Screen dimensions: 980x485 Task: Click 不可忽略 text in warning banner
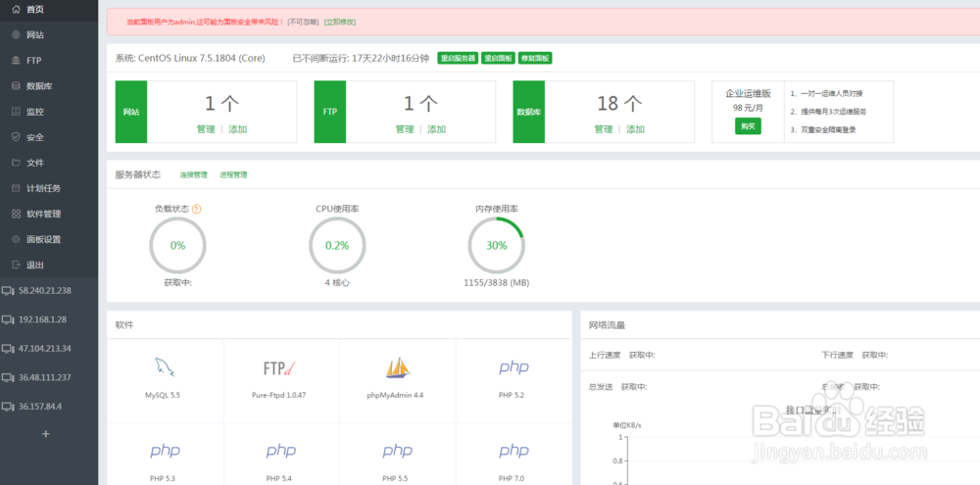tap(303, 22)
